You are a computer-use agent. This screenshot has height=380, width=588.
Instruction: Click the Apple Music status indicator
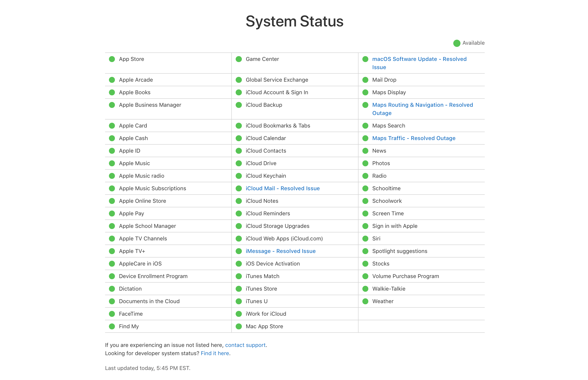[112, 163]
